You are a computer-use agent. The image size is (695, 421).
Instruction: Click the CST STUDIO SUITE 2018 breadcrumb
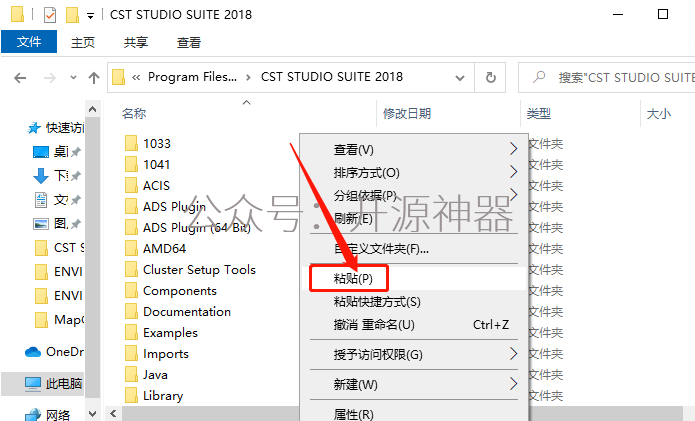tap(332, 77)
